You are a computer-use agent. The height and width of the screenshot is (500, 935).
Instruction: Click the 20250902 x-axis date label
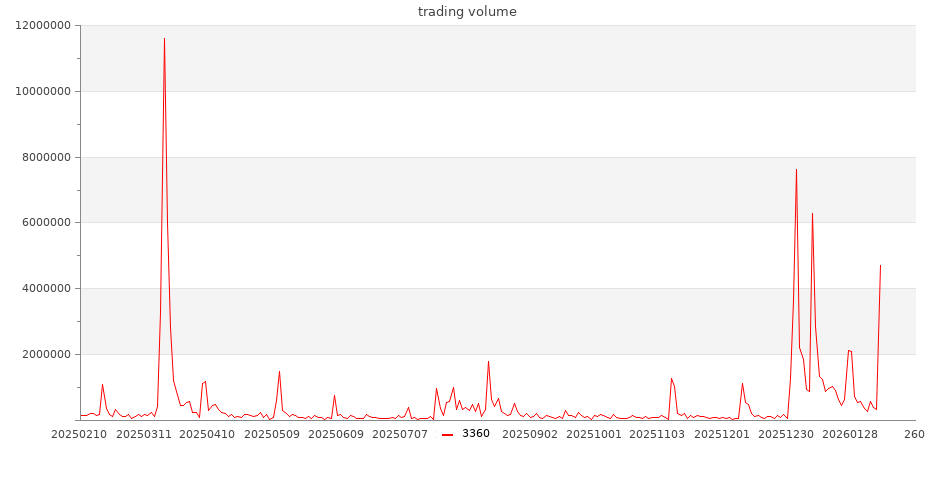point(530,435)
